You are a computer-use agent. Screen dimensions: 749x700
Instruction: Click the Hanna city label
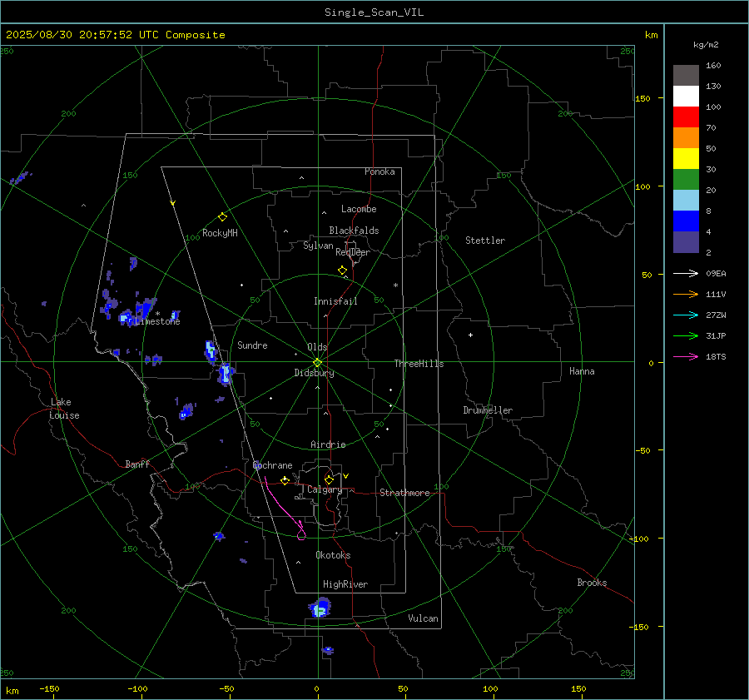click(x=582, y=371)
